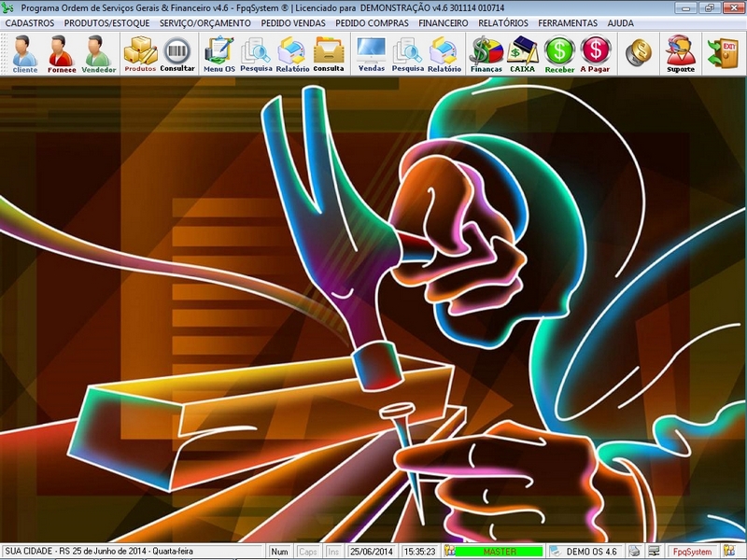The width and height of the screenshot is (747, 560).
Task: Open the Consulta file drawer icon
Action: [329, 53]
